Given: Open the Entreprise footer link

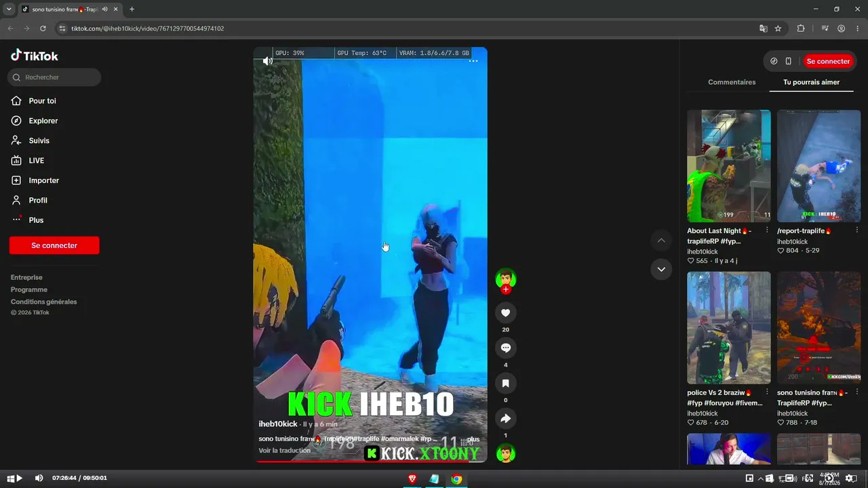Looking at the screenshot, I should click(26, 277).
